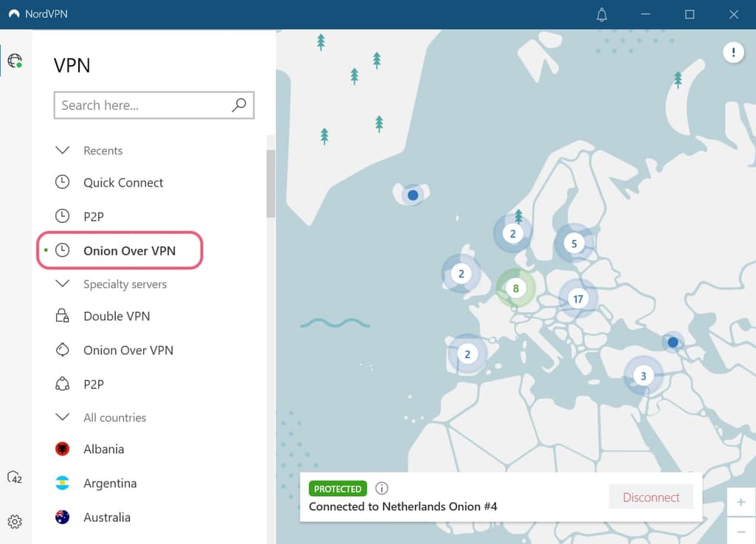Click the server list vertical scrollbar
The image size is (756, 544).
(271, 185)
